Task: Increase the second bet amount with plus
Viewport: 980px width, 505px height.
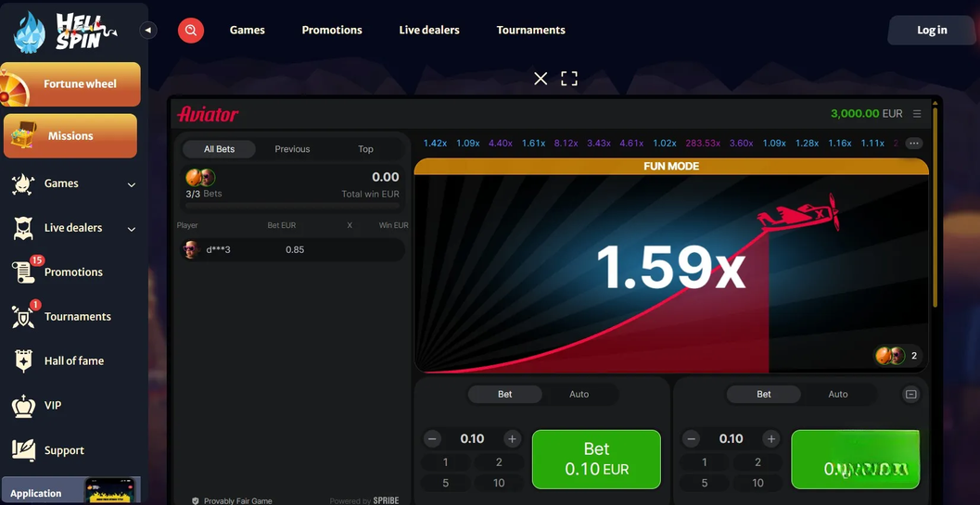Action: point(771,439)
